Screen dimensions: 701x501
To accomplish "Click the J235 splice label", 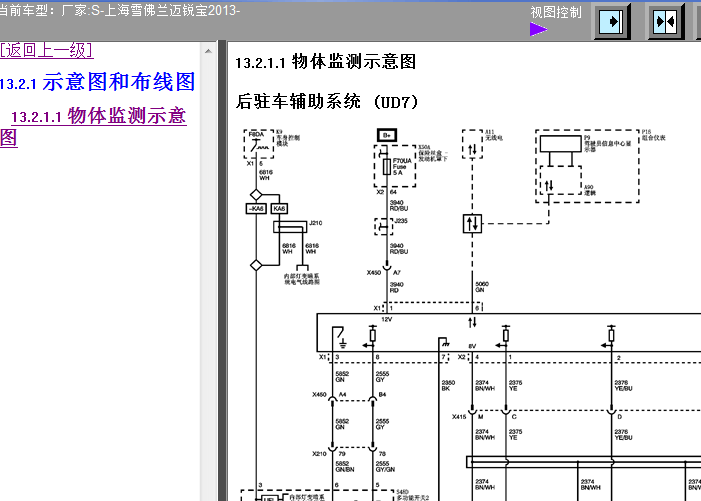I will coord(401,221).
